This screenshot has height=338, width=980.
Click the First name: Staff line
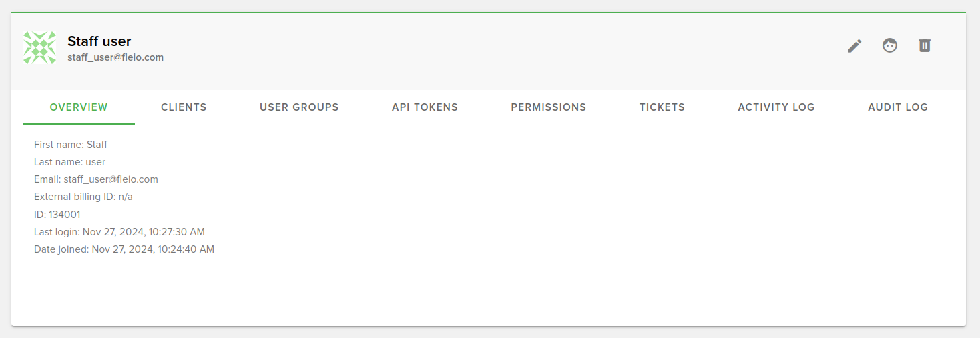[71, 145]
